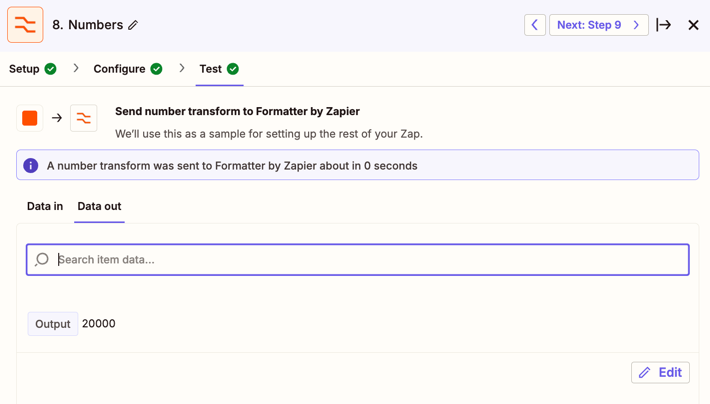Switch to the Data in tab
The width and height of the screenshot is (710, 404).
coord(45,206)
